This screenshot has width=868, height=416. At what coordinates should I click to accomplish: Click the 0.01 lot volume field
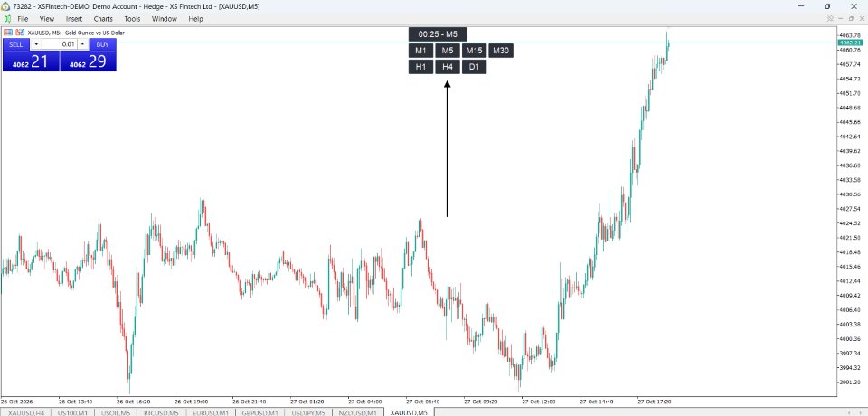pyautogui.click(x=60, y=44)
